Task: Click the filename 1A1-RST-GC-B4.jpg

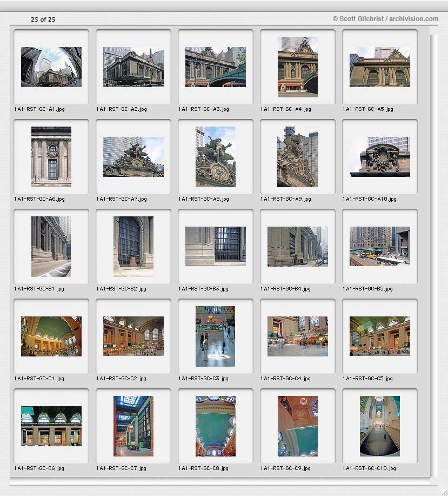Action: click(286, 289)
